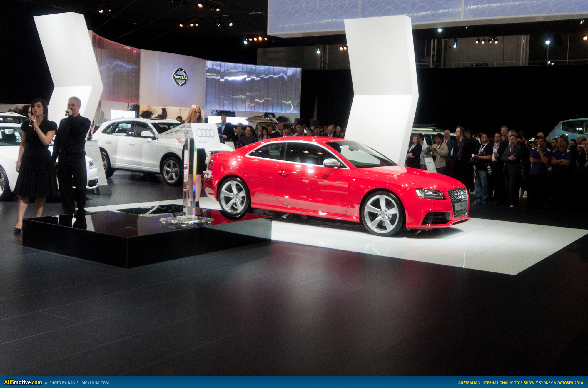Click the Nissan logo on the wall
Image resolution: width=588 pixels, height=388 pixels.
click(180, 77)
